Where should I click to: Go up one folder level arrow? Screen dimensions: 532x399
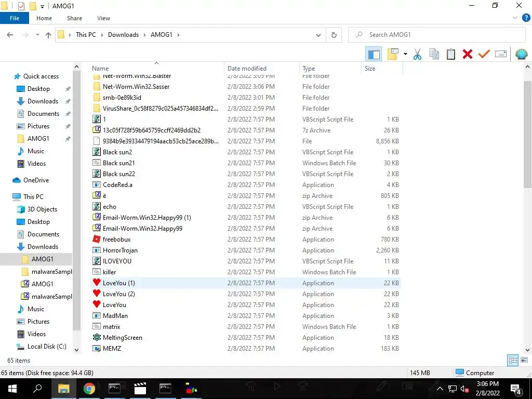[x=48, y=35]
